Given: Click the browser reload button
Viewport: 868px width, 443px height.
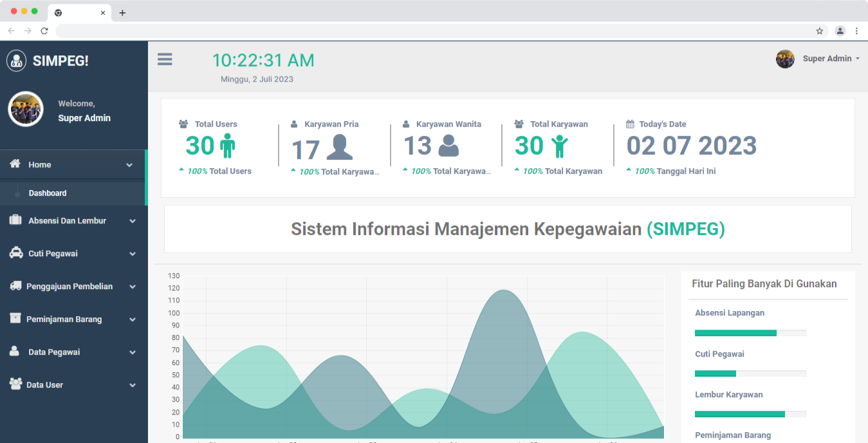Looking at the screenshot, I should (44, 31).
